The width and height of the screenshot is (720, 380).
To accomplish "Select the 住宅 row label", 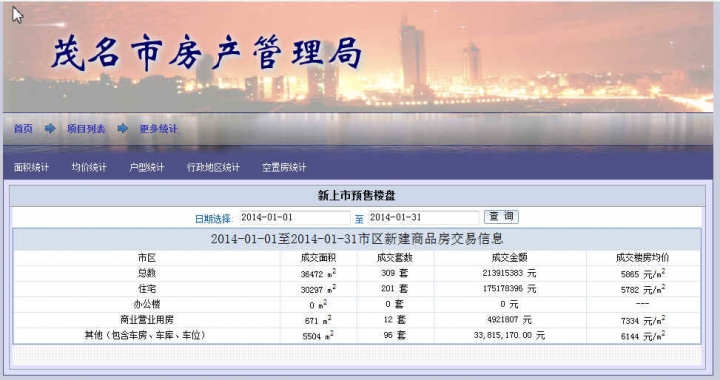I will click(146, 288).
